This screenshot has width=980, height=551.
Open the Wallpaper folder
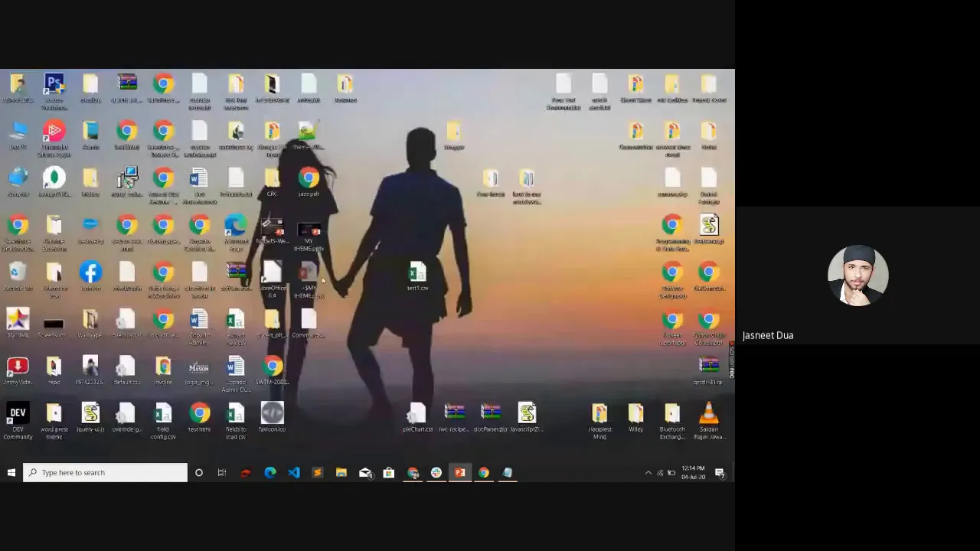click(90, 324)
